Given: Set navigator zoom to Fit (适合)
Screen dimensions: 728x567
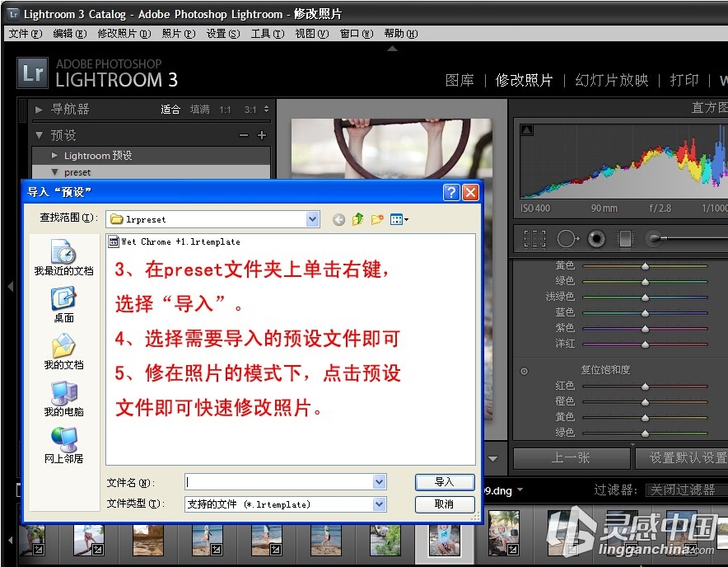Looking at the screenshot, I should [x=170, y=110].
